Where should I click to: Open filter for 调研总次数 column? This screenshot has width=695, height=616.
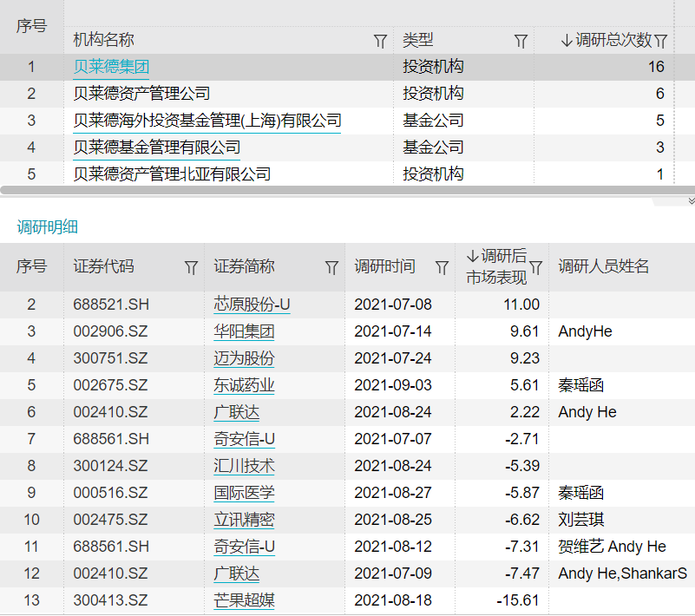click(x=660, y=41)
